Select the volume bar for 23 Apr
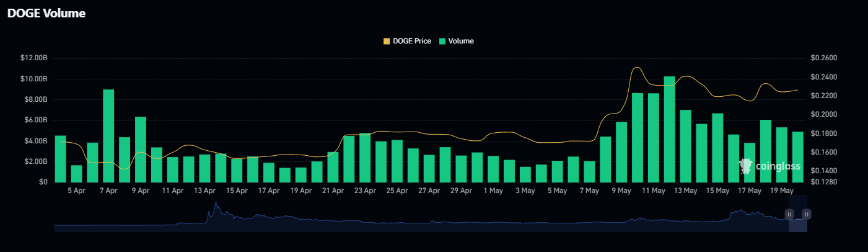The height and width of the screenshot is (252, 868). (365, 158)
